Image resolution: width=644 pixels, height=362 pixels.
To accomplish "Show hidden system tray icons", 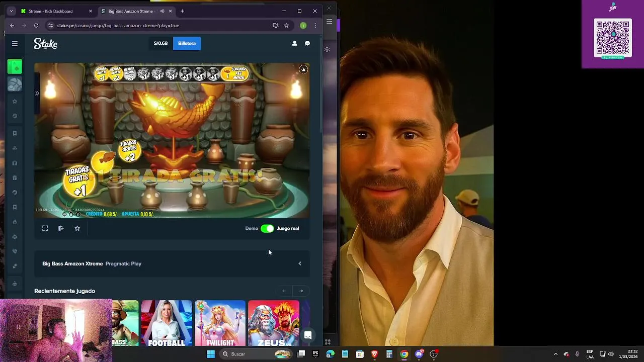I will (555, 354).
